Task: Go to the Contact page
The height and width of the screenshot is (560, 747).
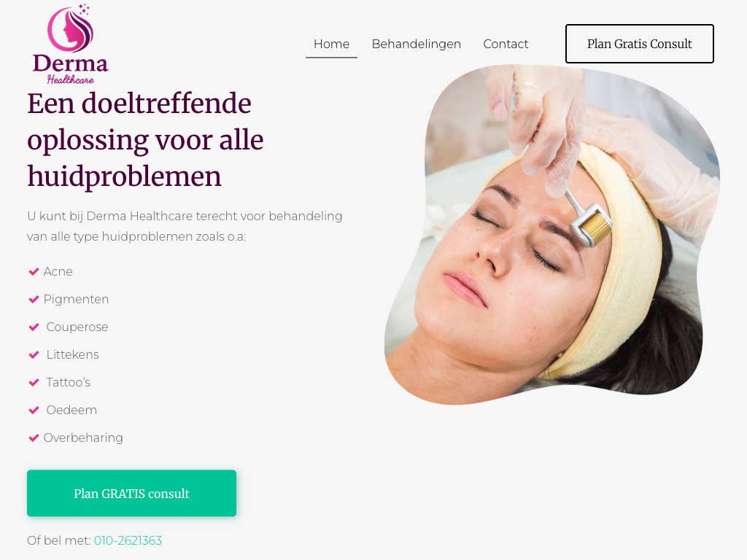Action: 506,44
